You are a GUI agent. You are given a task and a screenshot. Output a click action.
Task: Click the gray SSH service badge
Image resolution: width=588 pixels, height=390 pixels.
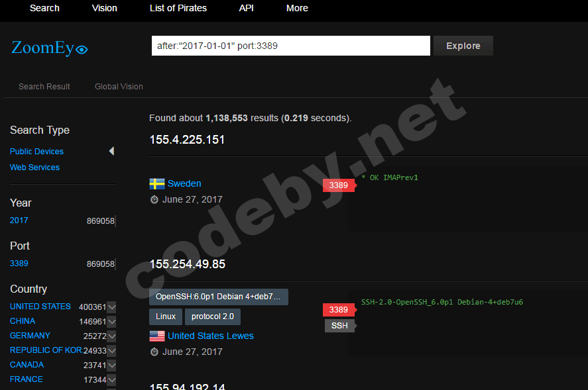(341, 326)
